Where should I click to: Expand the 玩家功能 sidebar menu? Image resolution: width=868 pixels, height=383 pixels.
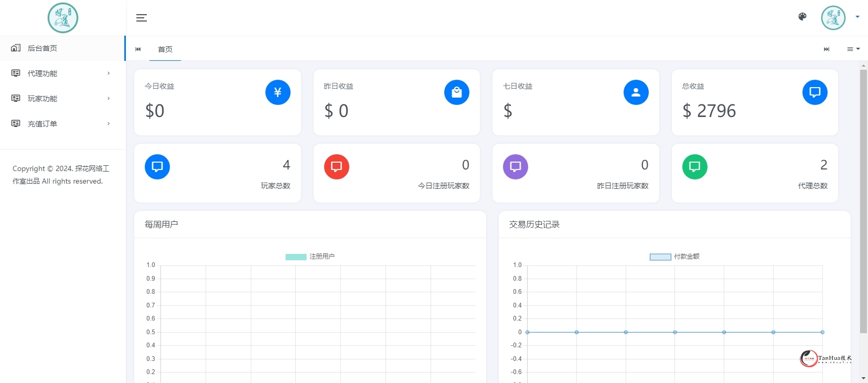point(62,99)
